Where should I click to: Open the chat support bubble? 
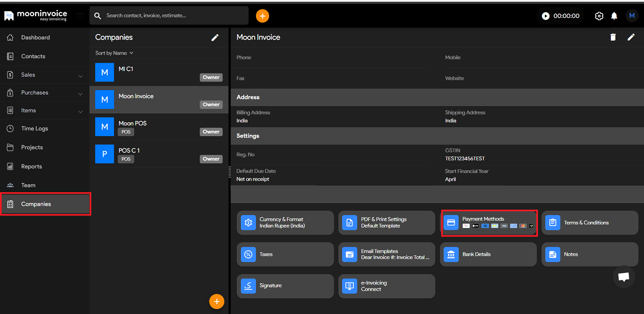tap(624, 277)
